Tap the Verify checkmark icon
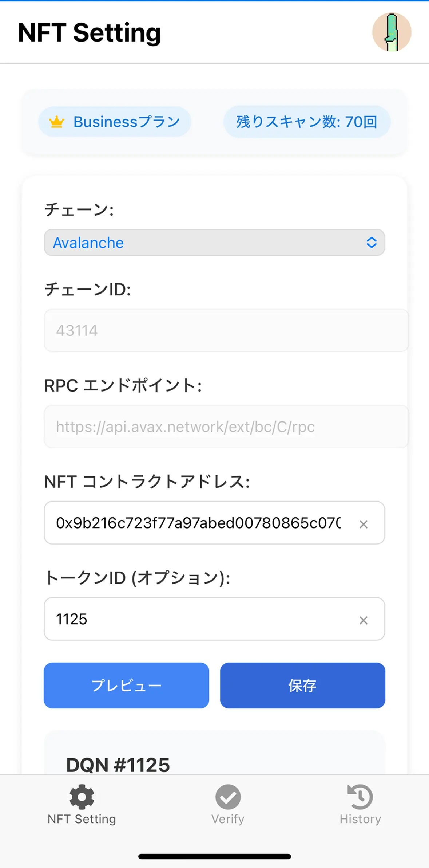The width and height of the screenshot is (429, 868). pyautogui.click(x=228, y=797)
